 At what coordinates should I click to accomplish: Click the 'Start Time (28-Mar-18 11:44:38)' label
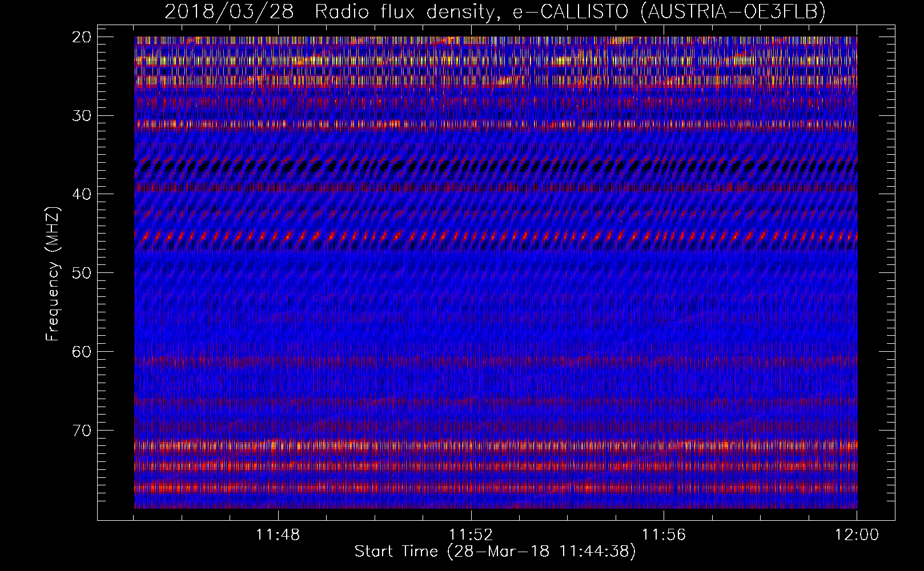click(495, 552)
